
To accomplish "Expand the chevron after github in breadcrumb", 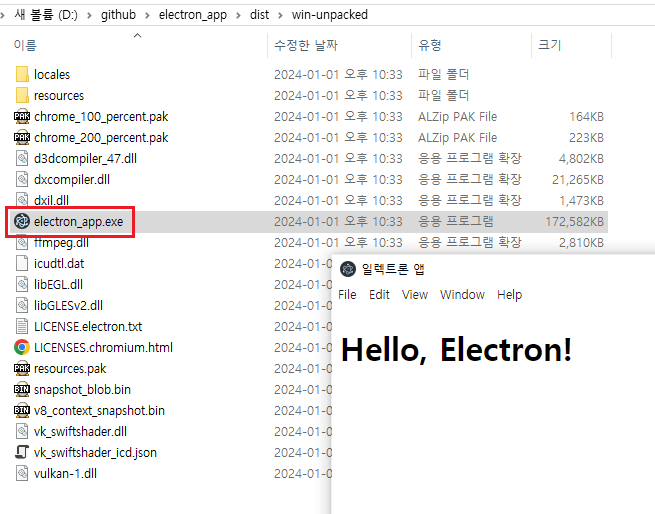I will pos(147,15).
